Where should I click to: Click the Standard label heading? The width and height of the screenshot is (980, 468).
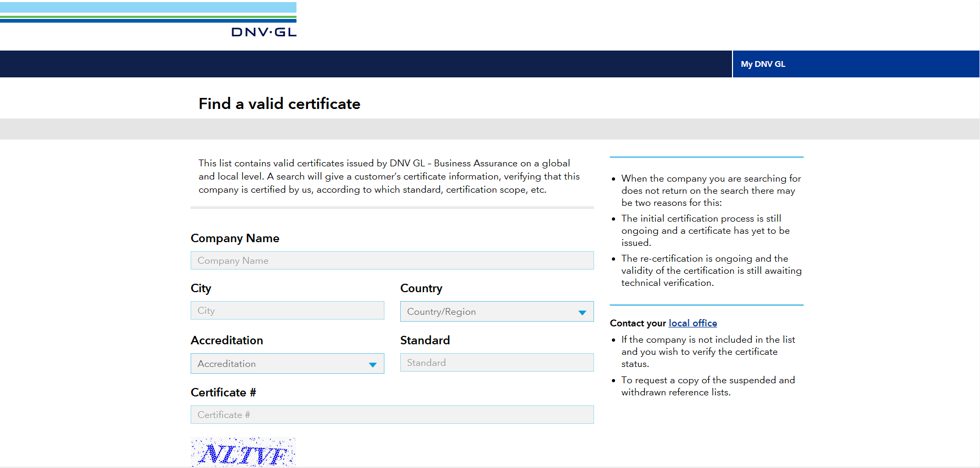tap(424, 341)
